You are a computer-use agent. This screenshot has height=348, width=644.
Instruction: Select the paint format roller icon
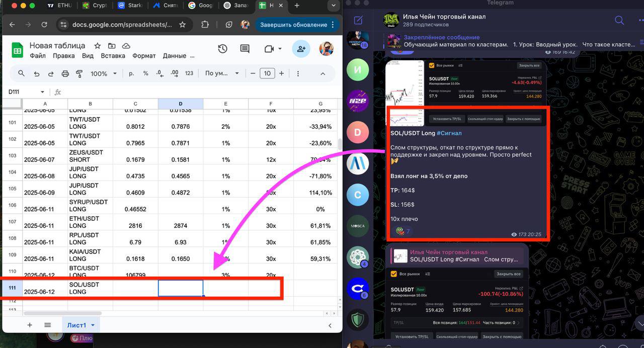click(x=79, y=73)
